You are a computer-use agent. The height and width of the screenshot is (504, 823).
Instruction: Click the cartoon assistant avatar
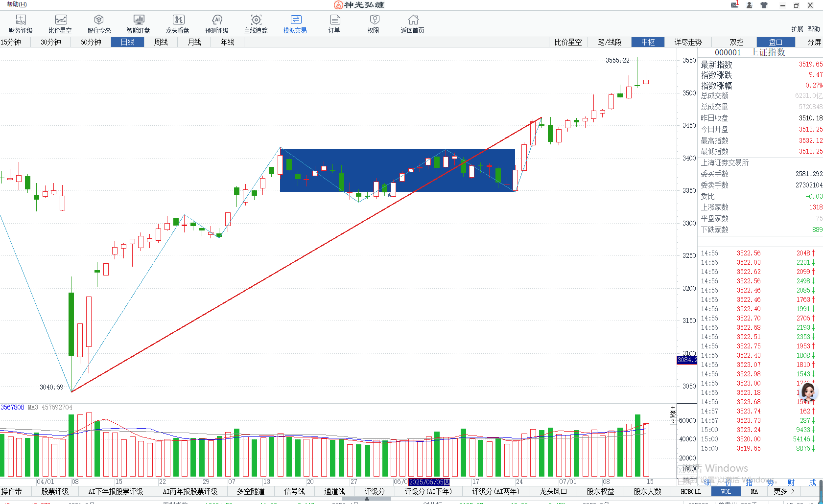click(x=808, y=392)
